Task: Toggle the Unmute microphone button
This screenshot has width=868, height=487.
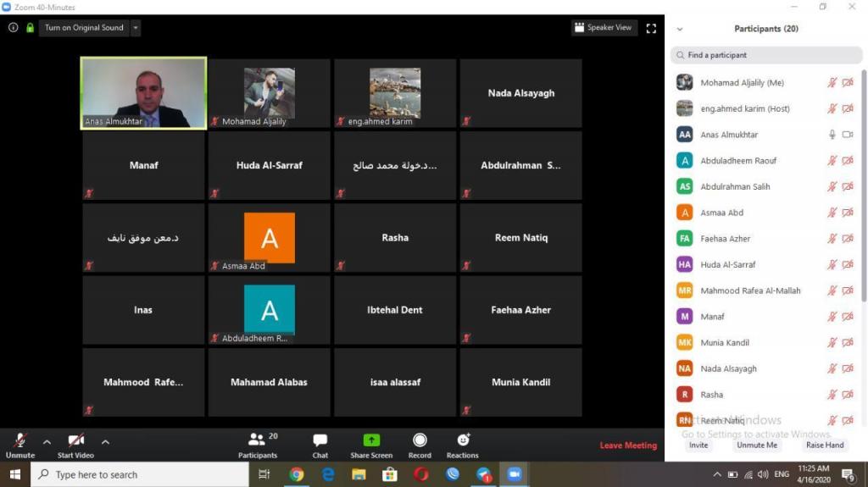Action: 20,445
